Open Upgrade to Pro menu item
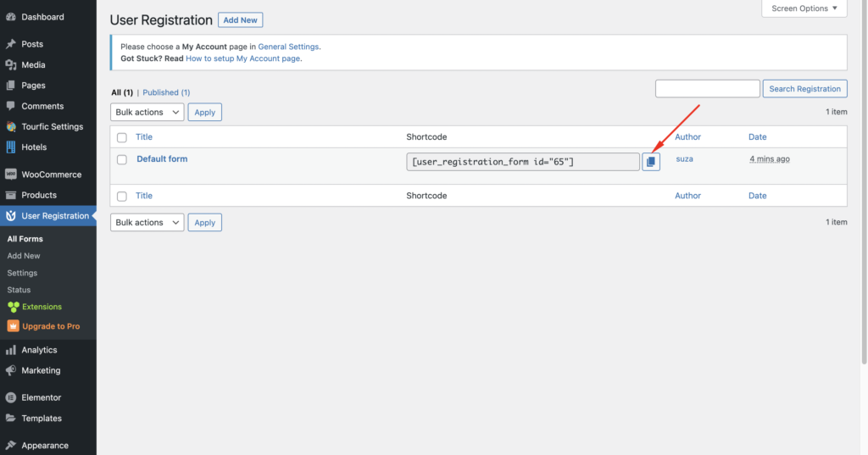Image resolution: width=868 pixels, height=455 pixels. click(x=51, y=326)
